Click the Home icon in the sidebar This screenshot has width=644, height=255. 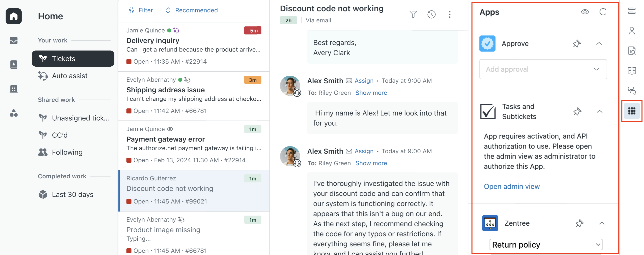[x=13, y=16]
